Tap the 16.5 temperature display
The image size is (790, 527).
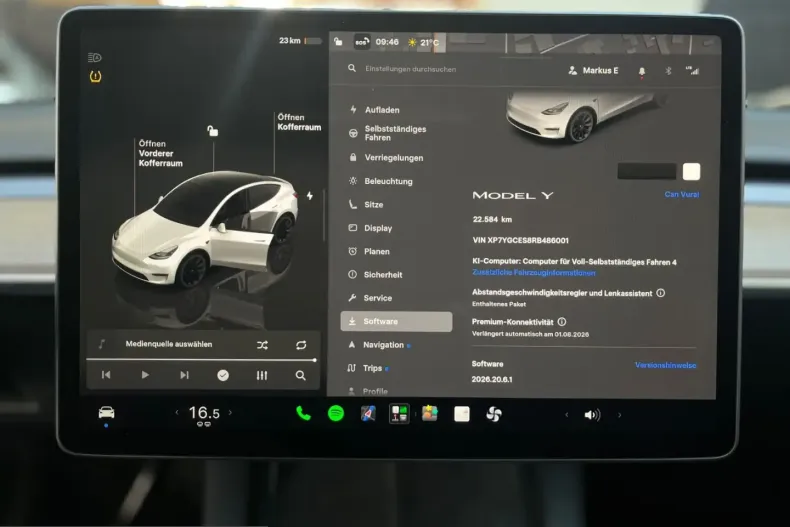[x=204, y=413]
